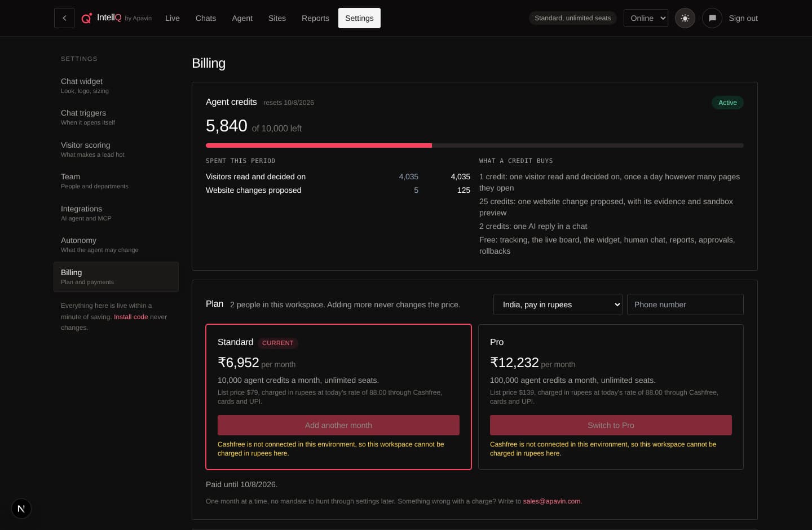The width and height of the screenshot is (812, 530).
Task: Go to the Live tab
Action: [x=173, y=18]
